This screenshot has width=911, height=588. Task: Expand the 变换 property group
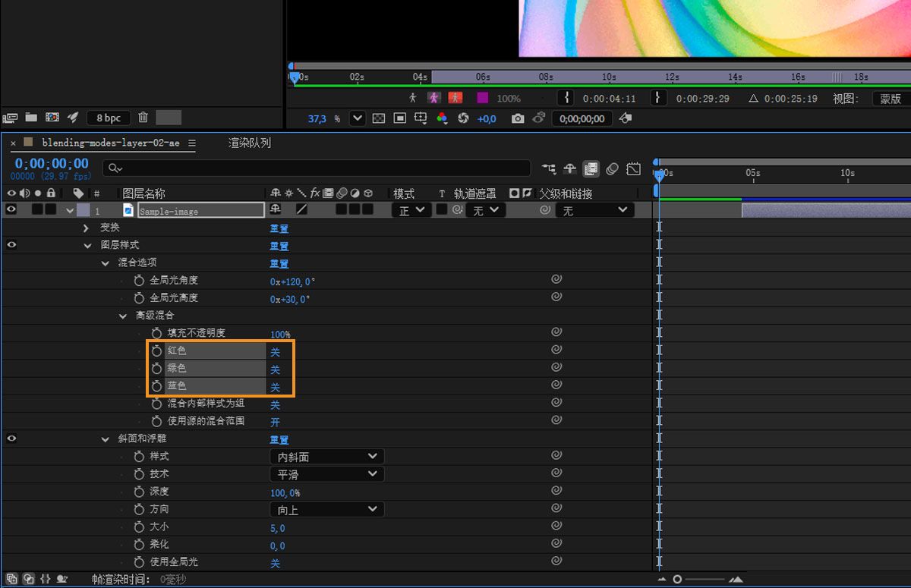tap(86, 228)
